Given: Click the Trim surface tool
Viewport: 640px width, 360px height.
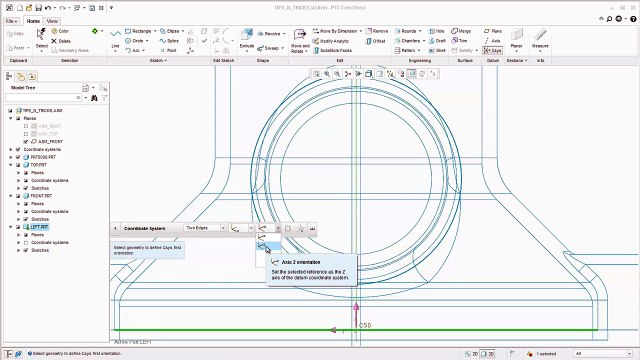Looking at the screenshot, I should pyautogui.click(x=459, y=41).
